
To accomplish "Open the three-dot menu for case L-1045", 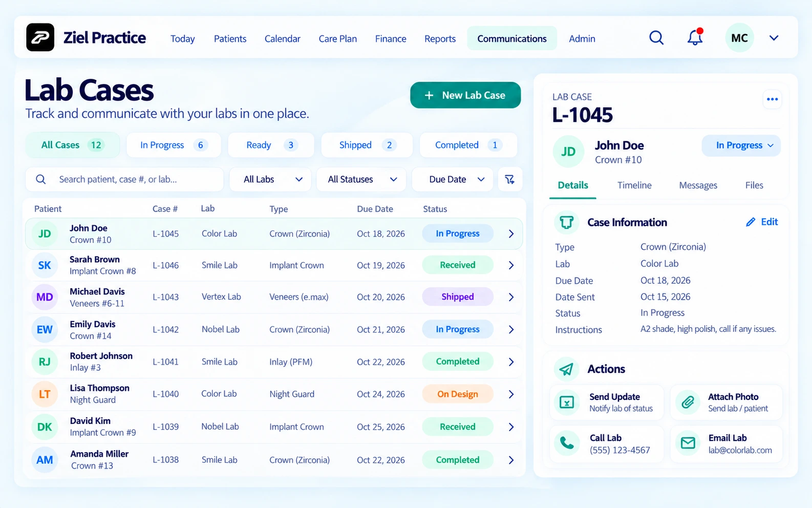I will (x=772, y=99).
